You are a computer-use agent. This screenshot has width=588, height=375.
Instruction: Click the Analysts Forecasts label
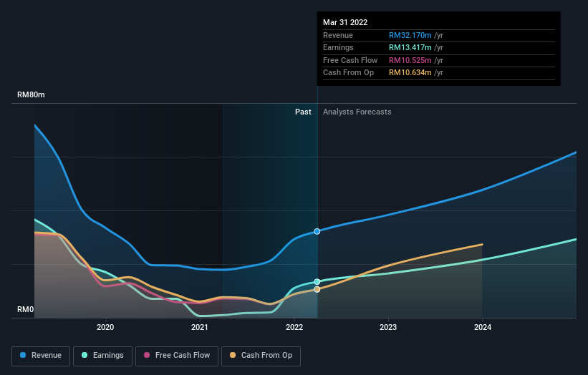pyautogui.click(x=357, y=112)
